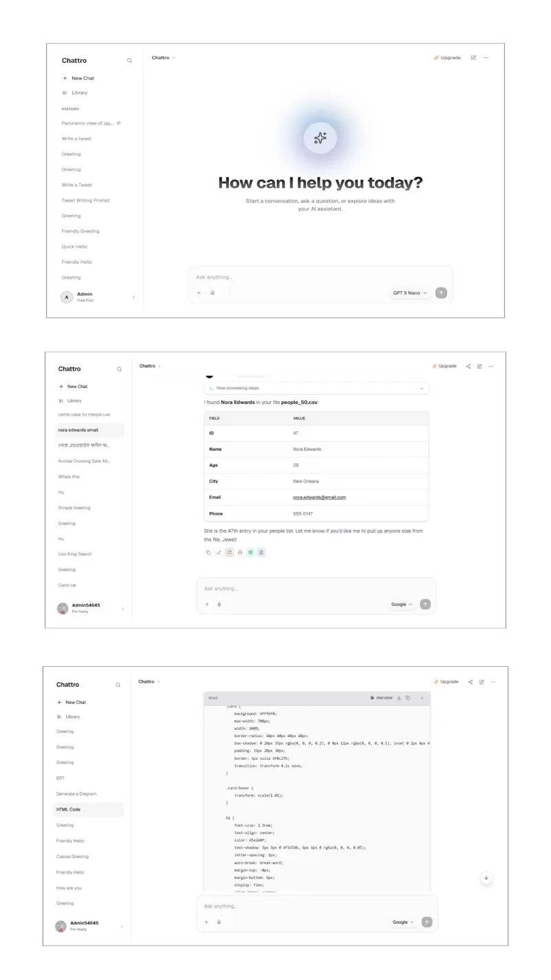Click the scroll-to-bottom arrow button
This screenshot has width=551, height=980.
(486, 877)
